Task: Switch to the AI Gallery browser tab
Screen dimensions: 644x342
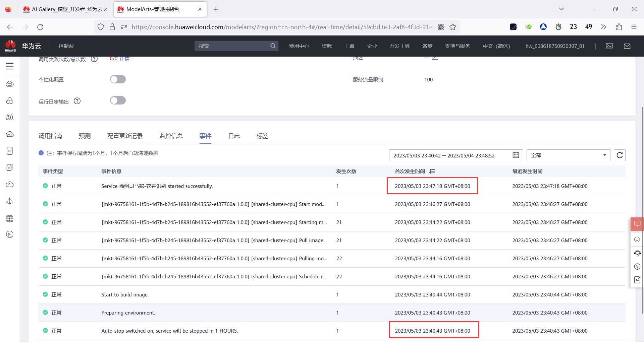Action: [x=65, y=9]
